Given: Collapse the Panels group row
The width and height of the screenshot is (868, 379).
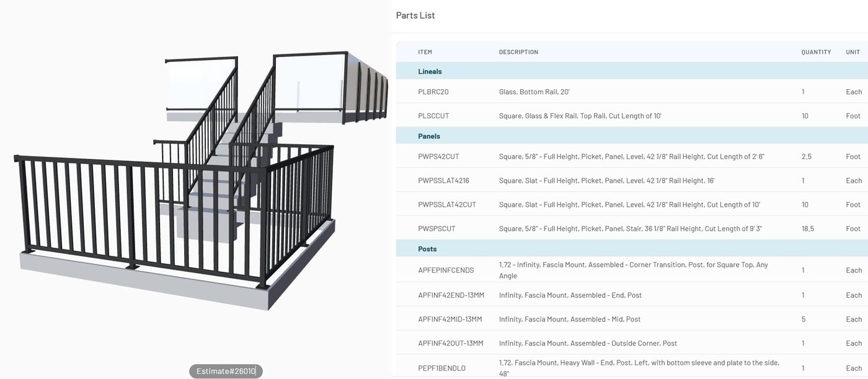Looking at the screenshot, I should click(x=429, y=136).
